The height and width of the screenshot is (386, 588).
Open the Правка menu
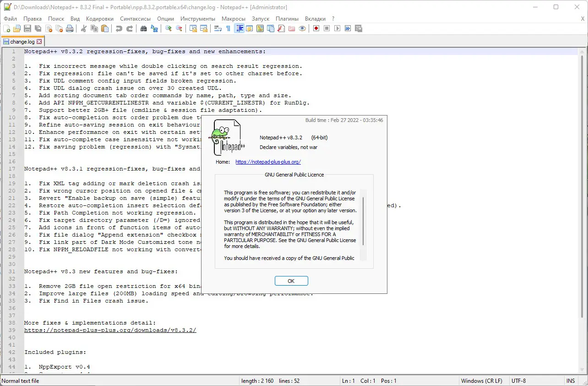click(x=33, y=19)
